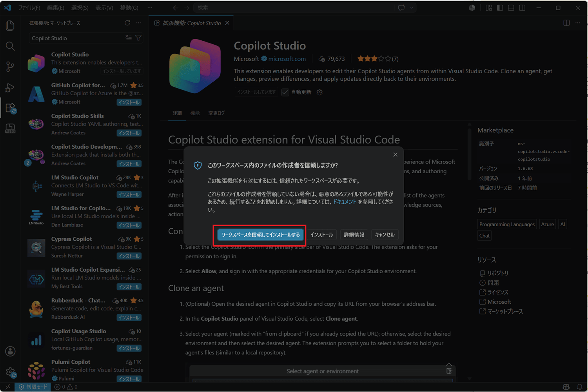Click ワークスペースを信頼してインストールする button
Image resolution: width=588 pixels, height=392 pixels.
260,235
